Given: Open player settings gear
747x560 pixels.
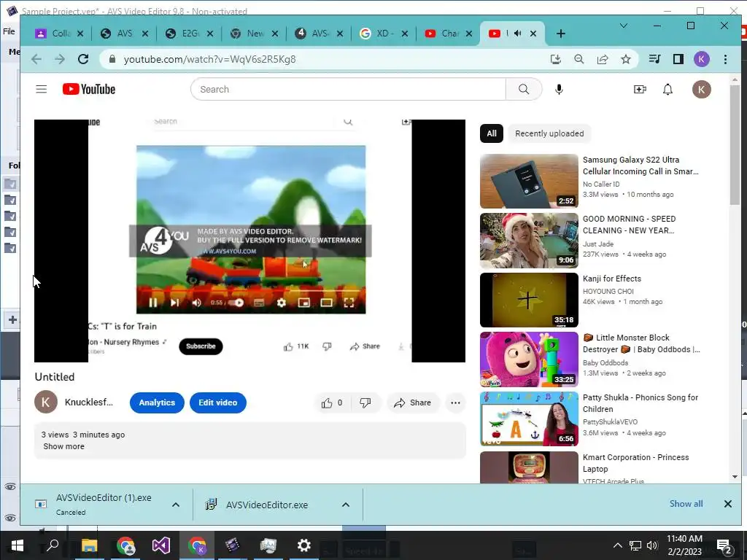Looking at the screenshot, I should pos(281,303).
